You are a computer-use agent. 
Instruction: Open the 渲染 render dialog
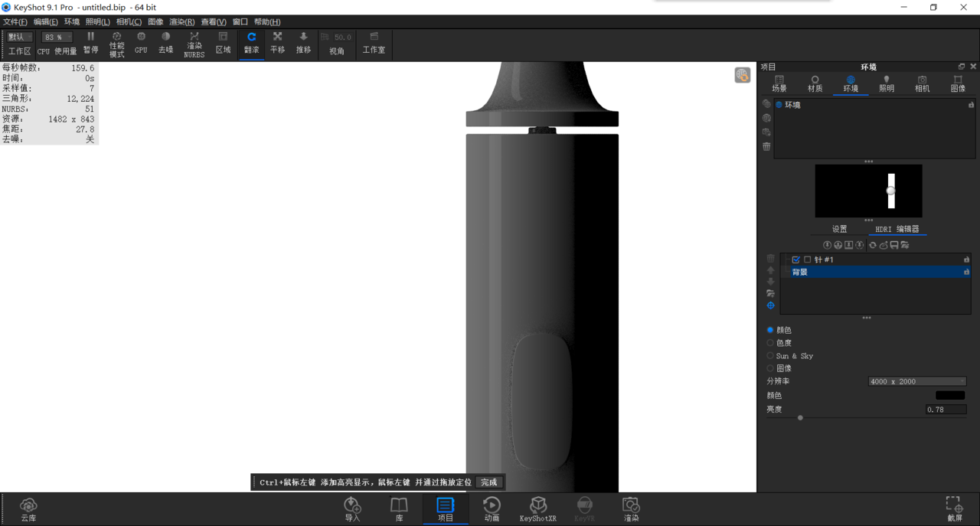point(631,509)
